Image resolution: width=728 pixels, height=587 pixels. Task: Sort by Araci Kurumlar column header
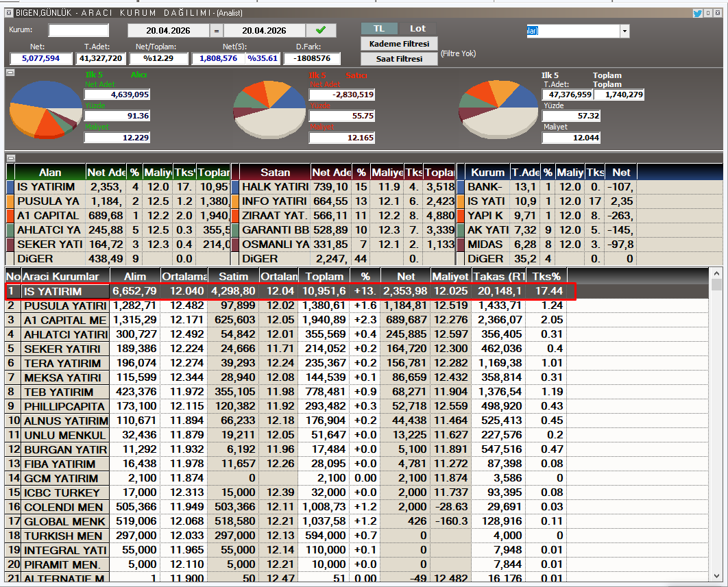[65, 277]
